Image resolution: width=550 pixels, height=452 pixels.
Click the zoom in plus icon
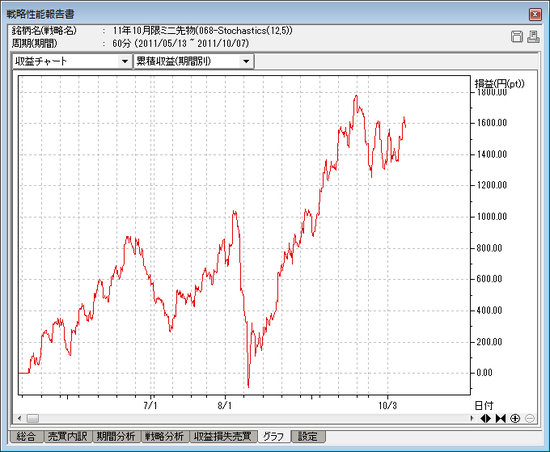point(515,418)
